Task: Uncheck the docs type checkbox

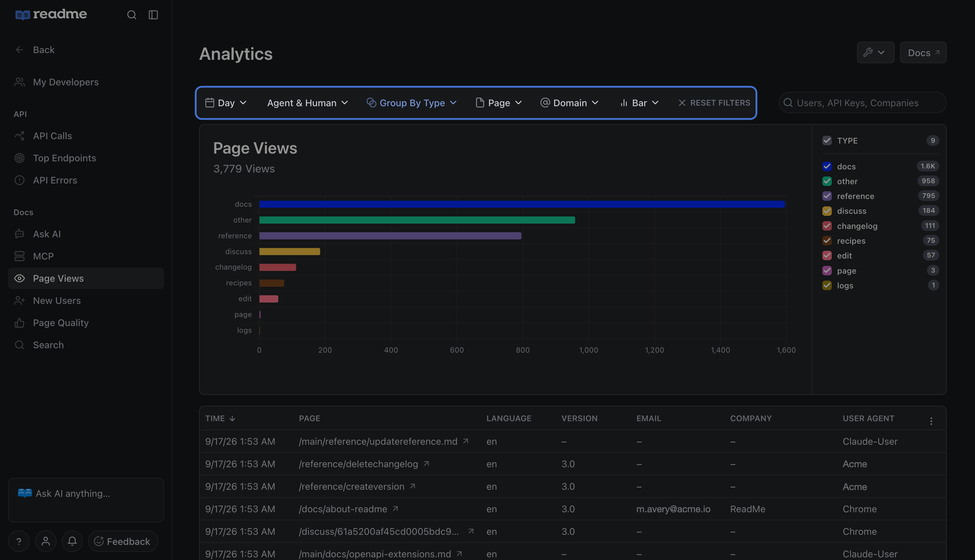Action: click(826, 166)
